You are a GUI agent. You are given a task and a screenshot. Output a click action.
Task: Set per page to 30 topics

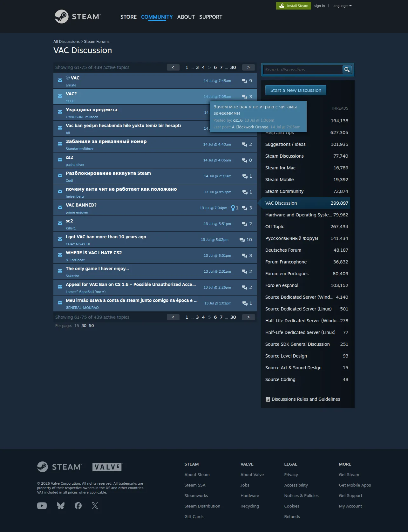pos(84,326)
